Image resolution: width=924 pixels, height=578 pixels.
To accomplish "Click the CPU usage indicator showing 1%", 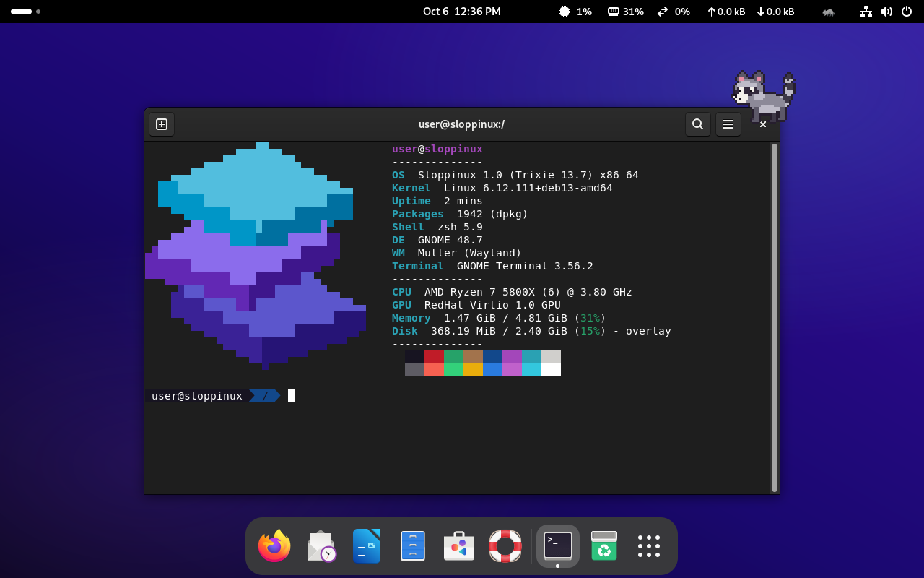I will (575, 12).
